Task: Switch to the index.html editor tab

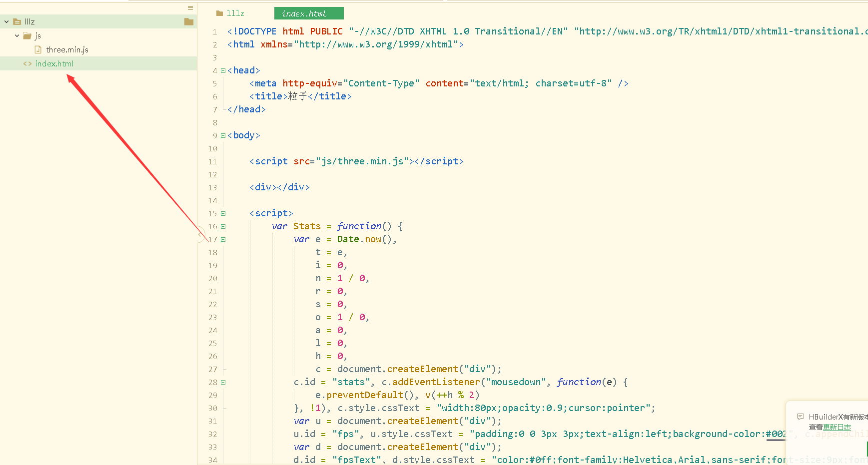Action: [x=309, y=13]
